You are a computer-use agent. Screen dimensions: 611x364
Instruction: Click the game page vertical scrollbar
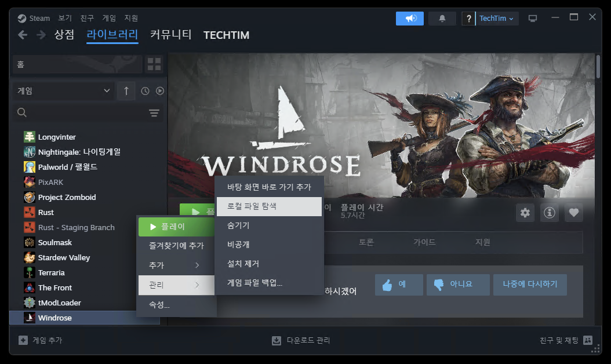coord(598,67)
